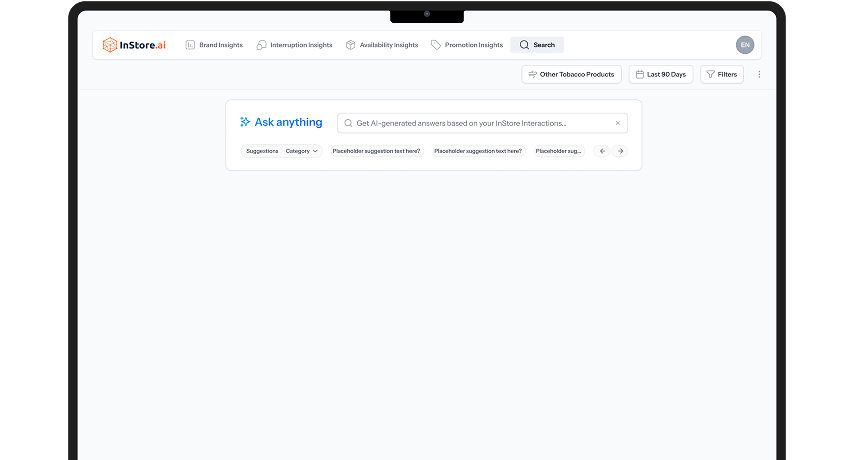The width and height of the screenshot is (854, 460).
Task: Open the three-dot more options menu
Action: (759, 75)
